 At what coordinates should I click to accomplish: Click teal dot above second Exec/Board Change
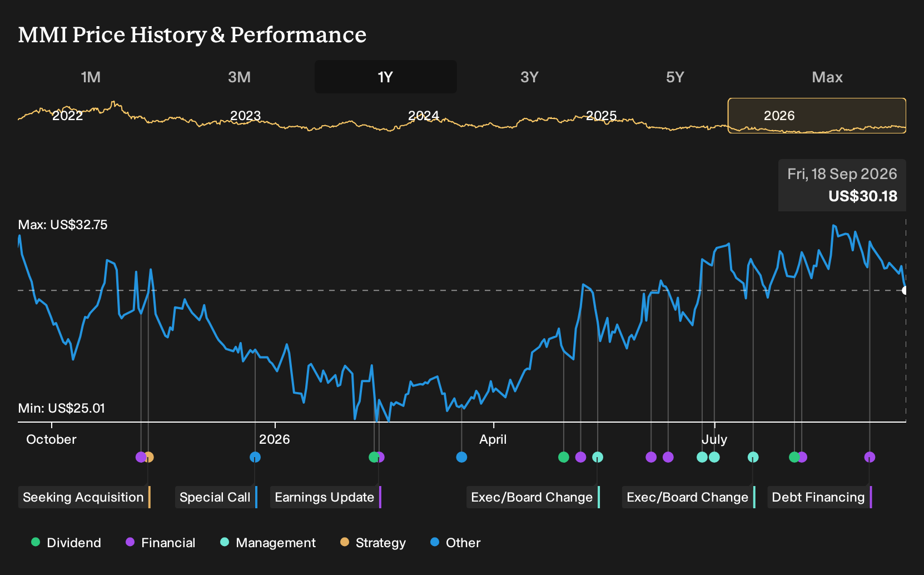point(753,457)
